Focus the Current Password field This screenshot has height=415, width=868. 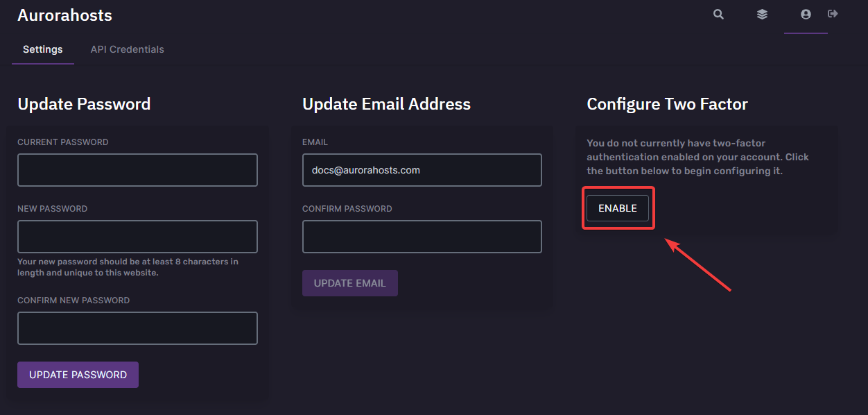tap(137, 170)
